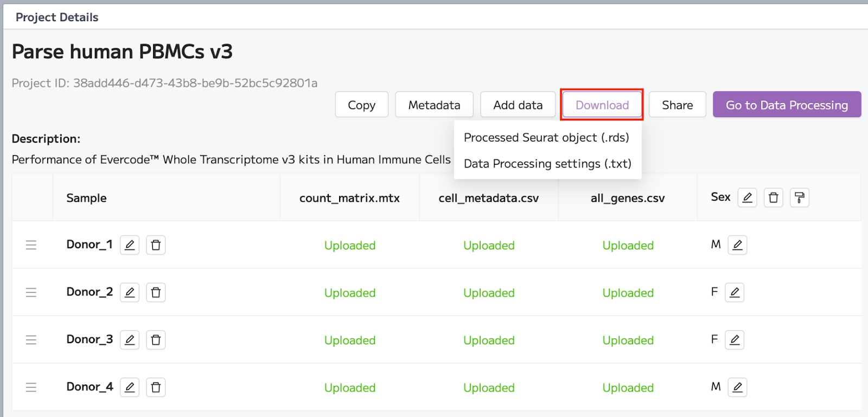Click Donor_4 count_matrix Uploaded status
Screen dimensions: 868x417
coord(350,388)
